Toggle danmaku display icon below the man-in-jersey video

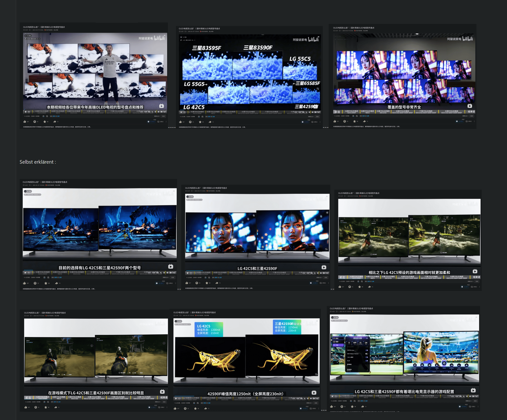tap(44, 116)
